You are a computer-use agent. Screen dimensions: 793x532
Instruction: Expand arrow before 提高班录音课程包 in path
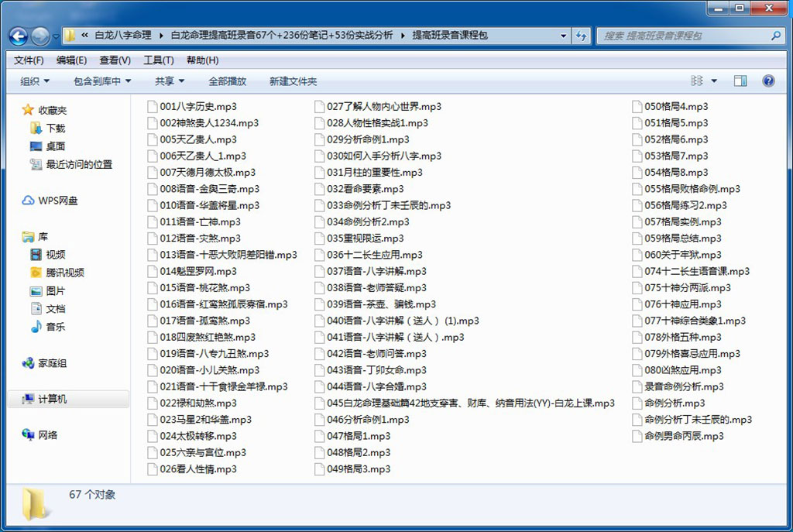click(403, 36)
